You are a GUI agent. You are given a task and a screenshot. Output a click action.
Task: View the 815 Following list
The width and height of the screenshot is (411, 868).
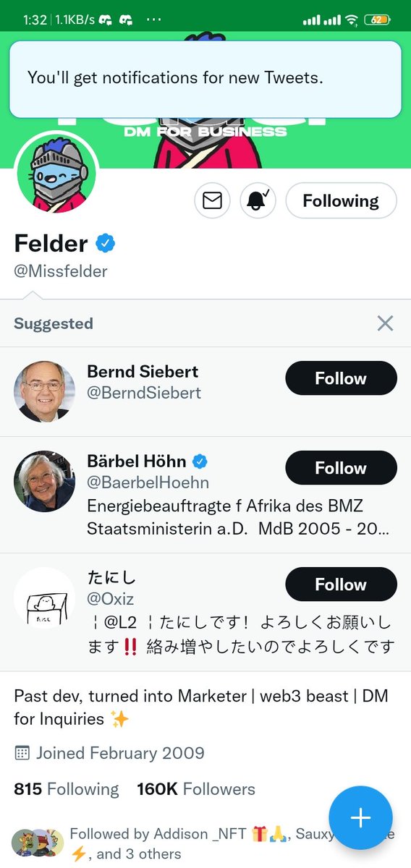click(x=67, y=789)
